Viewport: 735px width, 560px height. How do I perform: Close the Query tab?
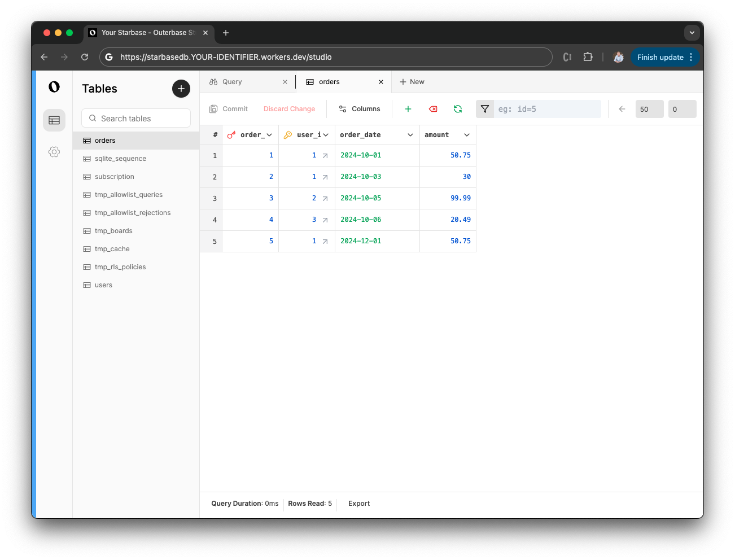click(285, 82)
